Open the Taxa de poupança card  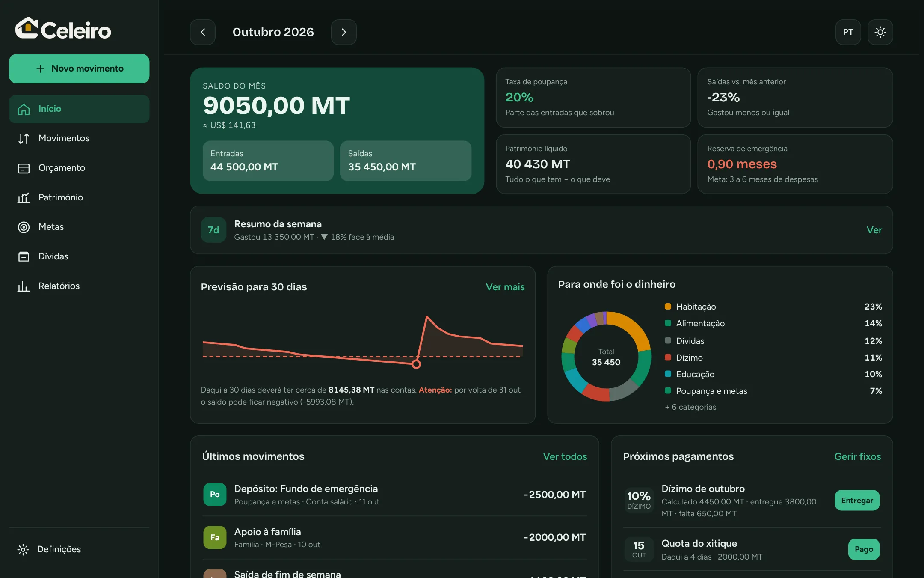coord(593,98)
